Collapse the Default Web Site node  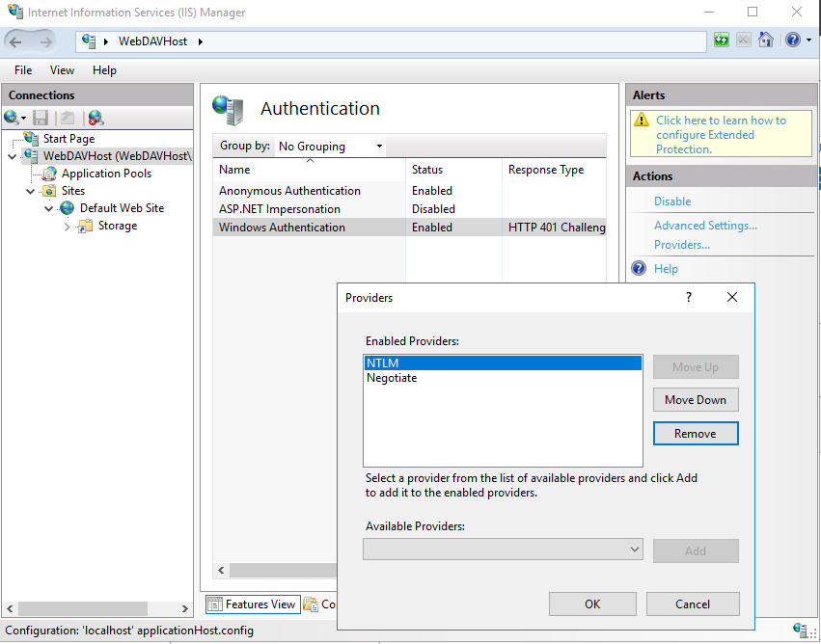coord(48,209)
